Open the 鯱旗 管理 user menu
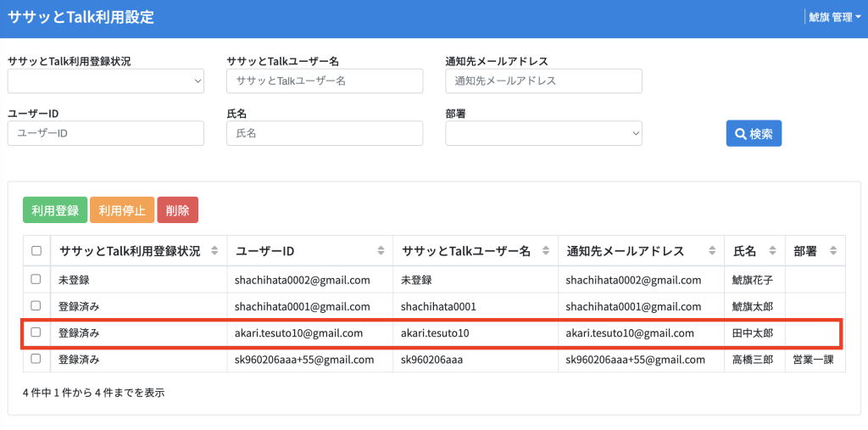 click(834, 18)
